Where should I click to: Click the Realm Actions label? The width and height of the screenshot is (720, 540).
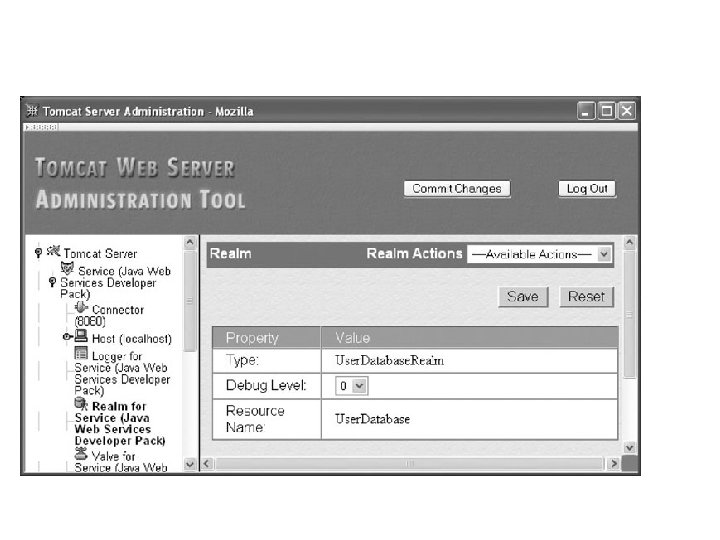(414, 253)
